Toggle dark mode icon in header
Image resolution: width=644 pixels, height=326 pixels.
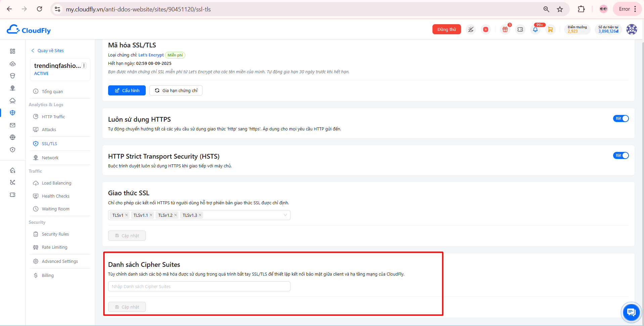(471, 30)
